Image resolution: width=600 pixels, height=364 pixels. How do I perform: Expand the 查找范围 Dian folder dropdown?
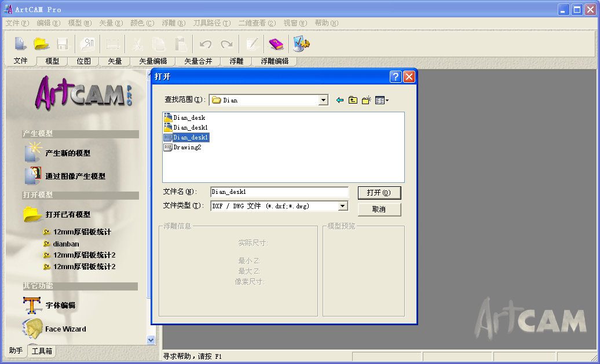pos(323,100)
